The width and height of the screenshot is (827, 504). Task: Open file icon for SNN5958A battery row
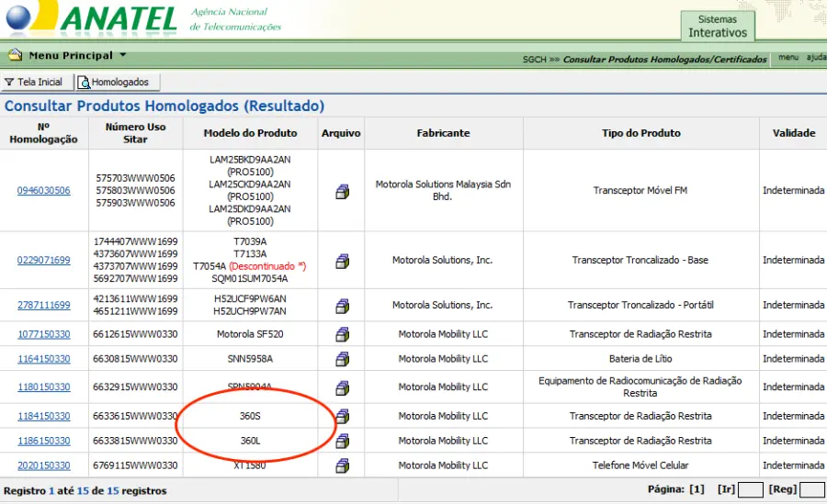pos(342,359)
